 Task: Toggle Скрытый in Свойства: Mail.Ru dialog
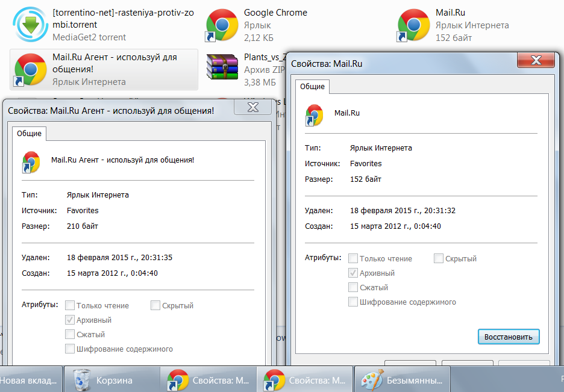click(439, 258)
